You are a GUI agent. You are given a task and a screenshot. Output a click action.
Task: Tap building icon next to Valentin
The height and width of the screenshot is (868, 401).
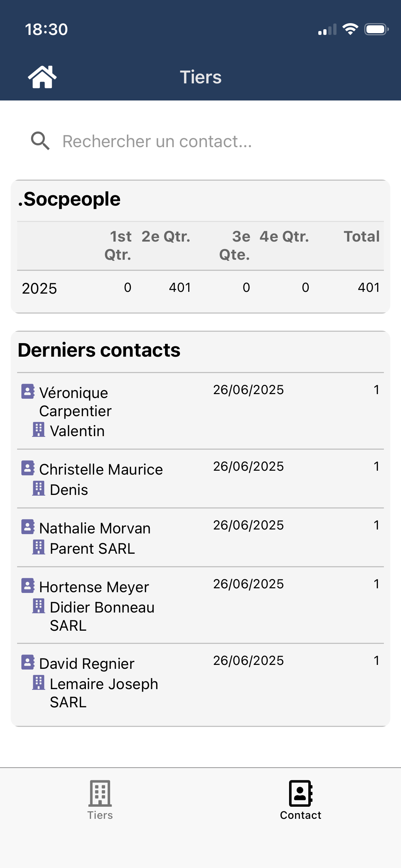click(38, 430)
